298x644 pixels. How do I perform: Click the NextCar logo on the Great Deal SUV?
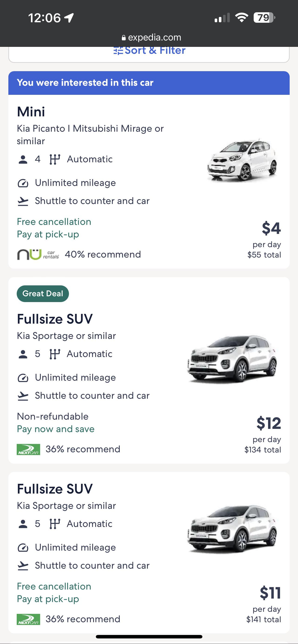28,449
